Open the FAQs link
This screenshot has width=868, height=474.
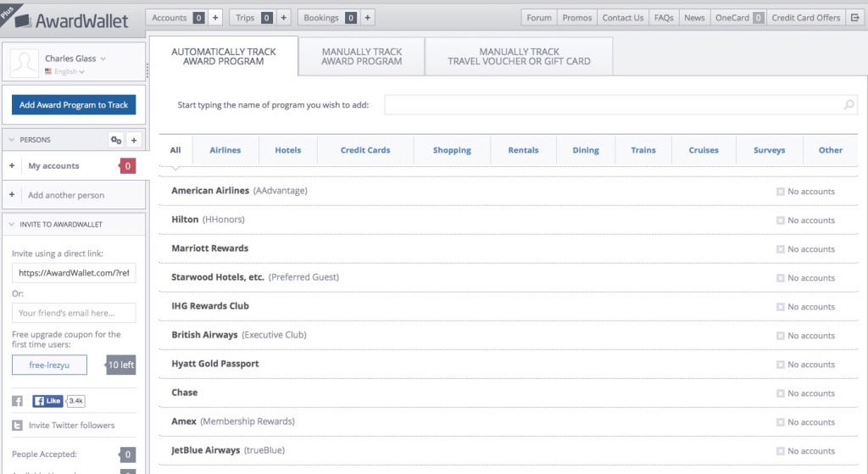point(664,18)
